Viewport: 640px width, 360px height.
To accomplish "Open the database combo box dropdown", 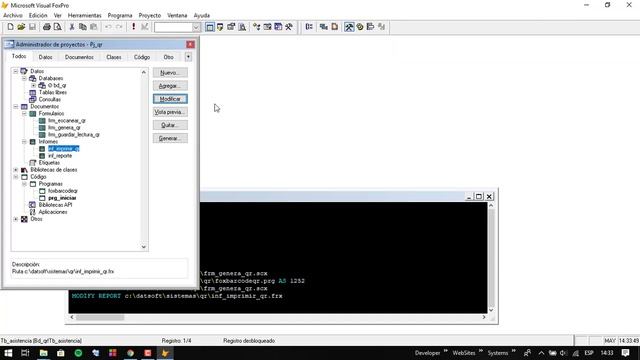I will pyautogui.click(x=196, y=27).
